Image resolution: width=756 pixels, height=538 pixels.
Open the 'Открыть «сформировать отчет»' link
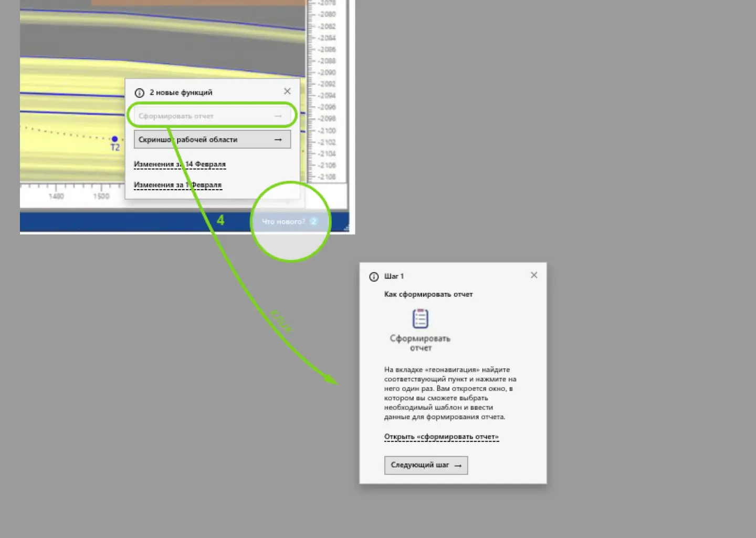(442, 437)
